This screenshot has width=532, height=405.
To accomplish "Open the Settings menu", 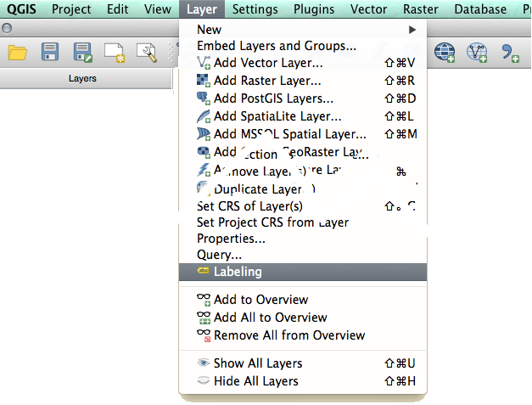I will coord(255,9).
